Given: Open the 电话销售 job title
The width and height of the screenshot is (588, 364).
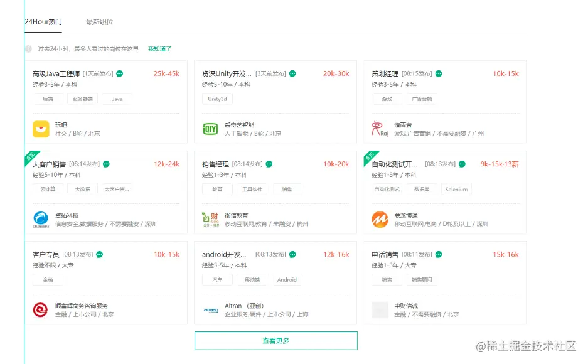Looking at the screenshot, I should (x=385, y=254).
